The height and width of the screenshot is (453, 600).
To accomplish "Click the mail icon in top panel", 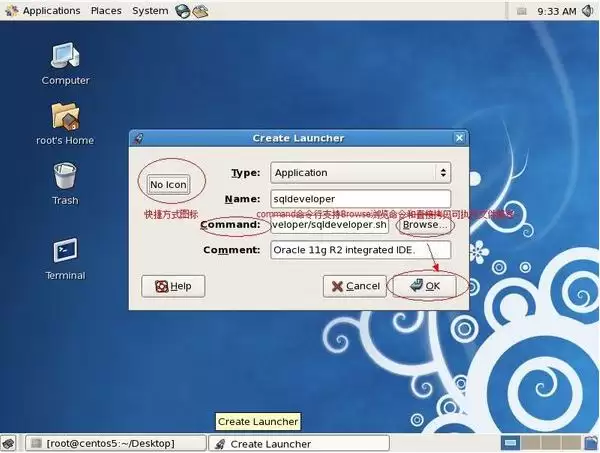I will (200, 11).
